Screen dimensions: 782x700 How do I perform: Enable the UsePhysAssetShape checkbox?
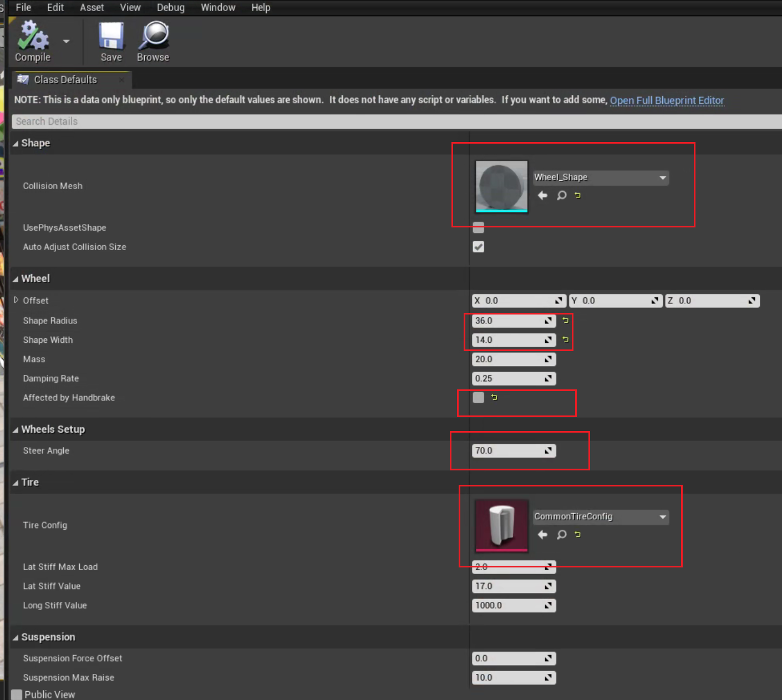pos(478,227)
